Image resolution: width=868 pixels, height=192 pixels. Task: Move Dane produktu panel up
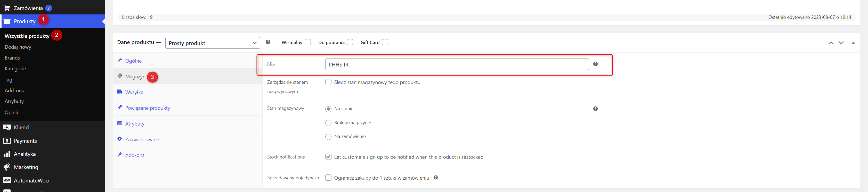coord(831,43)
